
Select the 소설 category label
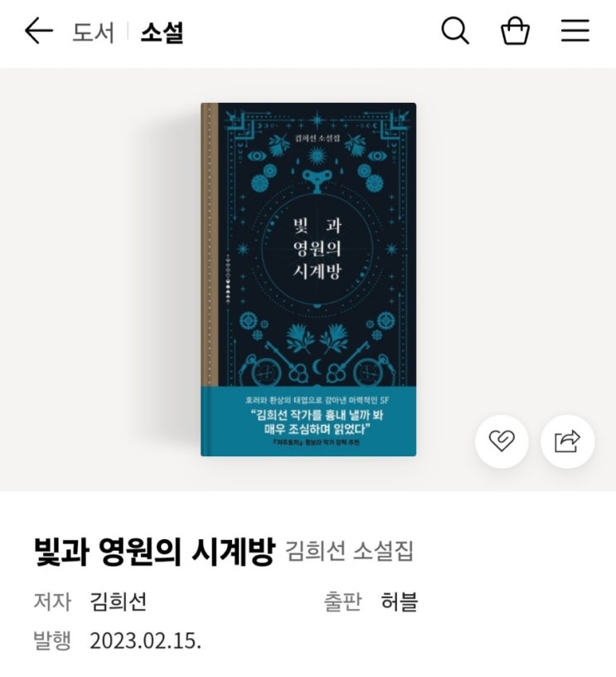[162, 32]
